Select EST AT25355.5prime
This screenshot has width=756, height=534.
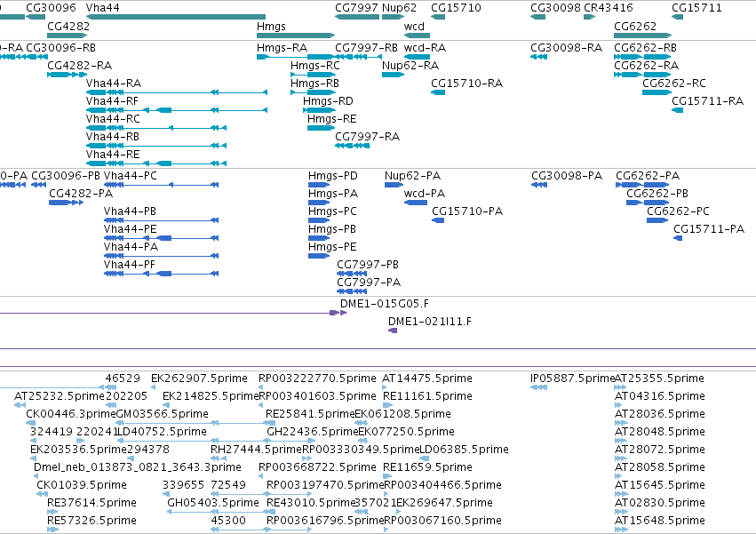pos(659,379)
